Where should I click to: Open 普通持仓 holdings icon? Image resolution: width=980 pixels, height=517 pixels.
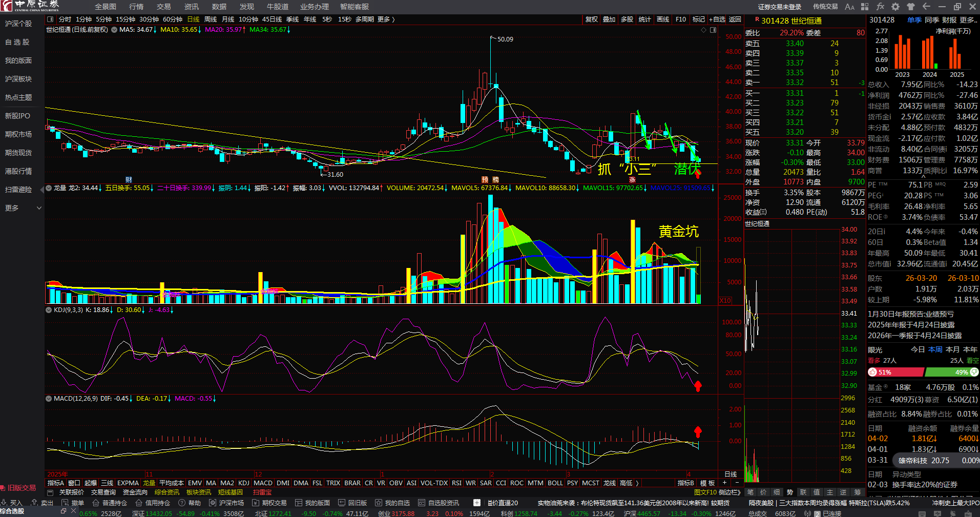[x=95, y=503]
